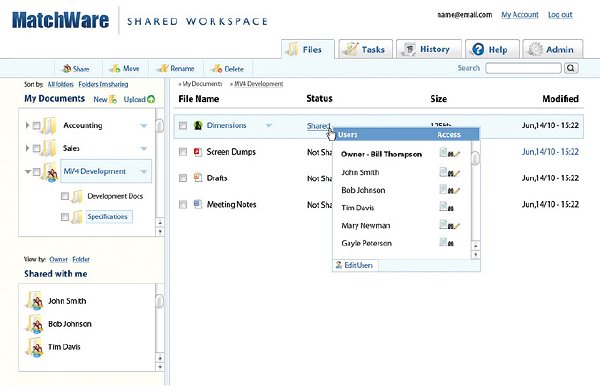The image size is (600, 386).
Task: Check the Specifications folder checkbox
Action: tap(65, 217)
